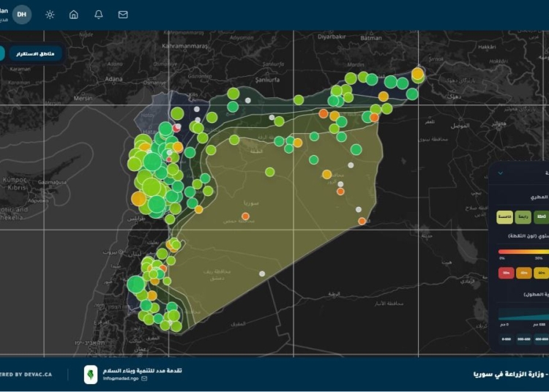Select the orange percentage range chip
The width and height of the screenshot is (549, 392).
[x=524, y=273]
